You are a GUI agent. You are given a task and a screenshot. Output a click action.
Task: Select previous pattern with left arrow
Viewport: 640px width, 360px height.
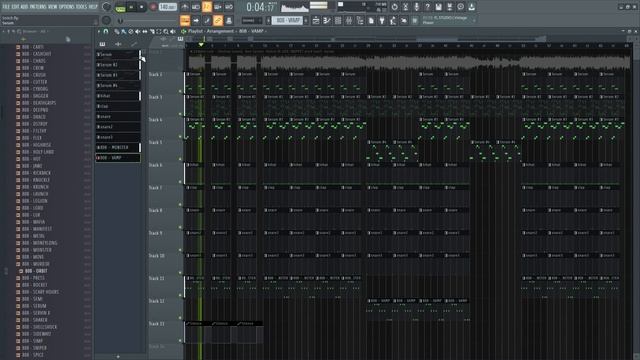269,20
